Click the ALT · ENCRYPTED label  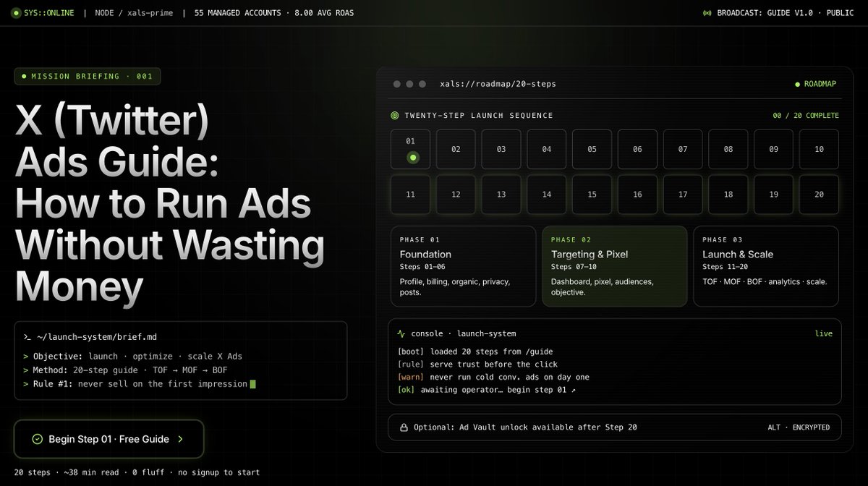click(x=799, y=427)
